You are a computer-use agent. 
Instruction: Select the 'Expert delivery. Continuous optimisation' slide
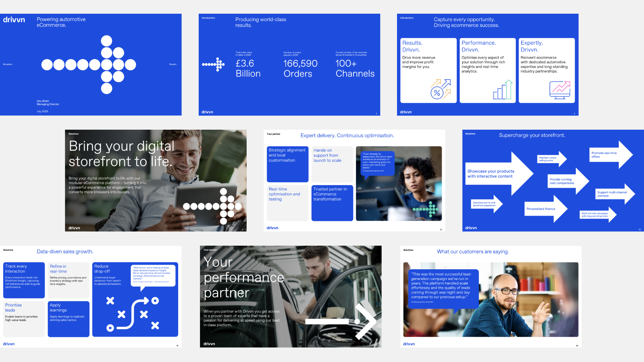pos(355,181)
